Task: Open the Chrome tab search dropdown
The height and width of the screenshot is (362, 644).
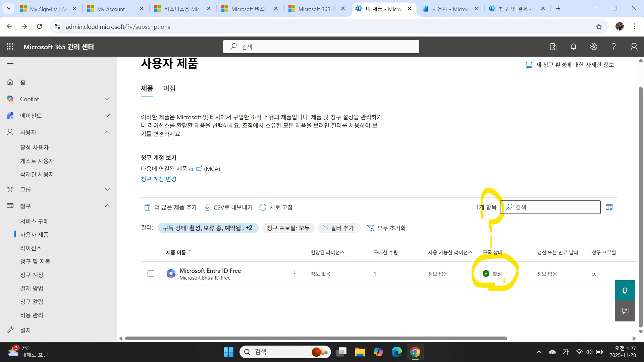Action: click(9, 8)
